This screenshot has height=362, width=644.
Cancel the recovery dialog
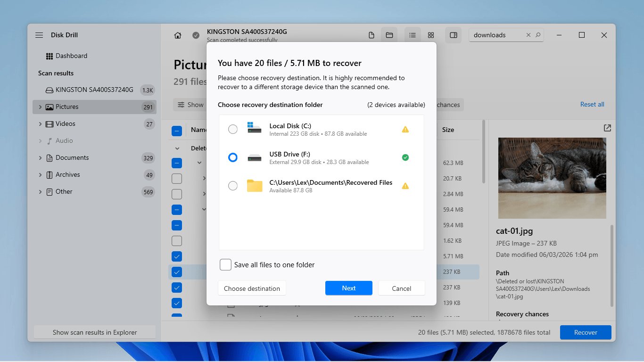(402, 288)
